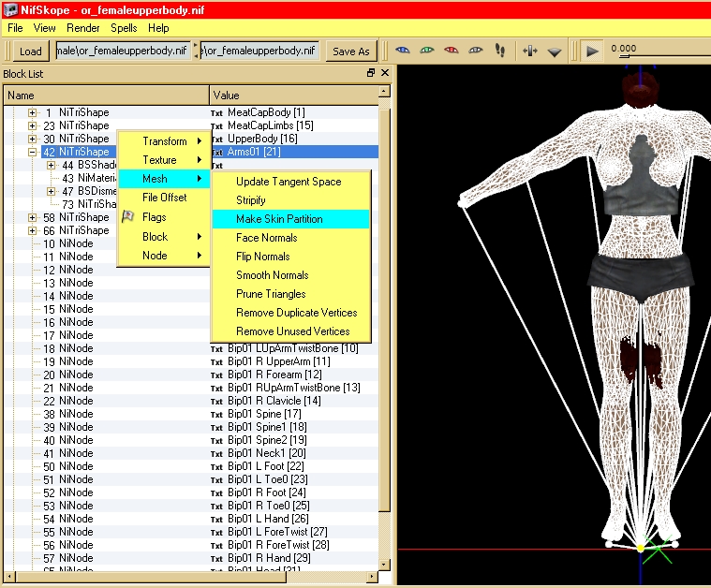Click block list scroll up arrow
This screenshot has width=711, height=588.
[x=384, y=91]
